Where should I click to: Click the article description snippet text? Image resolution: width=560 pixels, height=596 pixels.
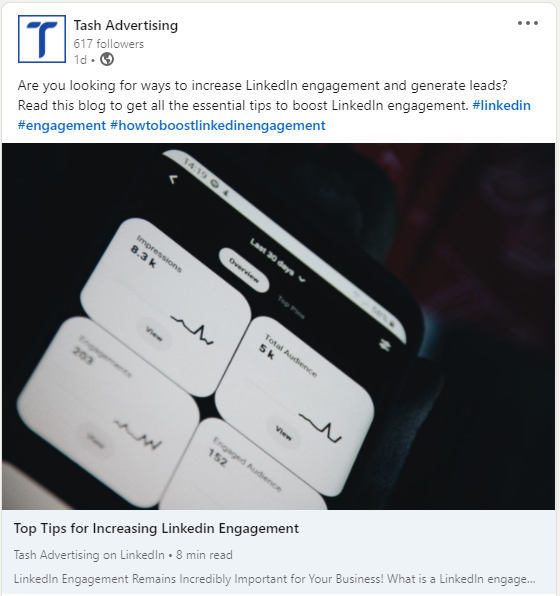[274, 579]
